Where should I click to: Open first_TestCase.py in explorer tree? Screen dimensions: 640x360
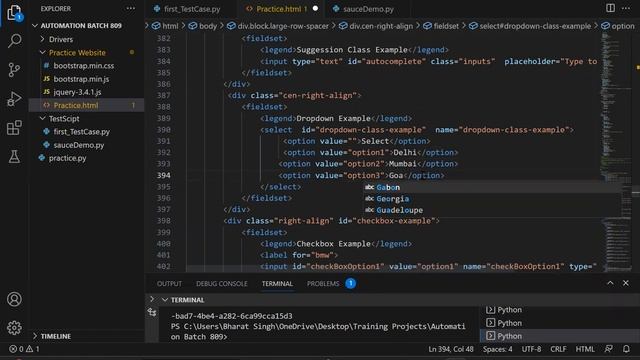82,132
